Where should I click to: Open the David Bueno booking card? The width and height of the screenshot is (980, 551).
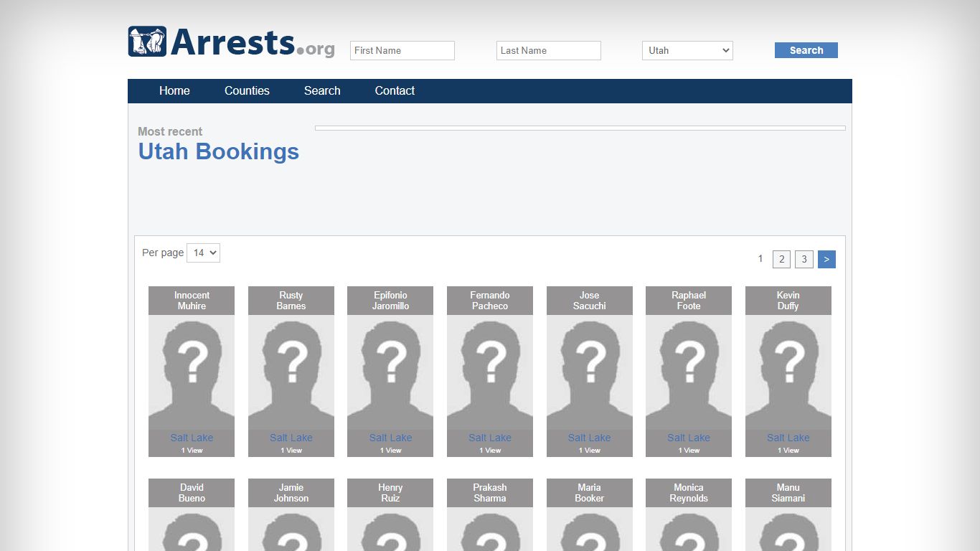[192, 514]
